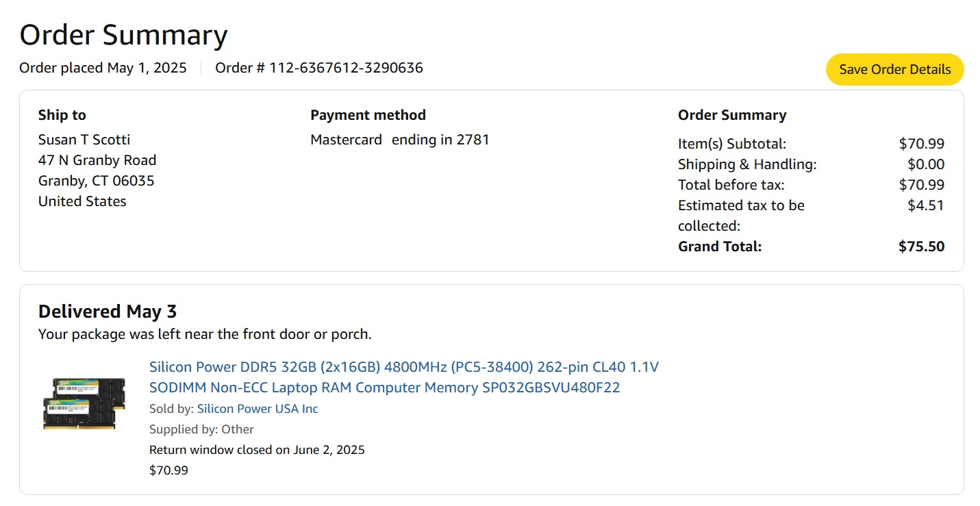980x506 pixels.
Task: Open the Silicon Power DDR5 32GB product link
Action: 403,377
